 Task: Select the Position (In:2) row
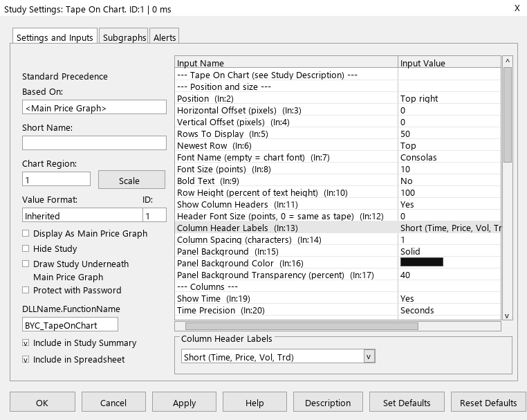(x=338, y=98)
